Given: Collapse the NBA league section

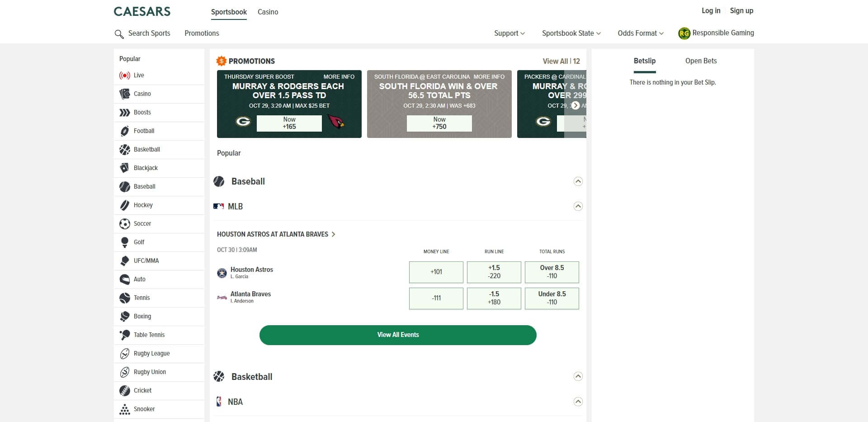Looking at the screenshot, I should tap(578, 402).
